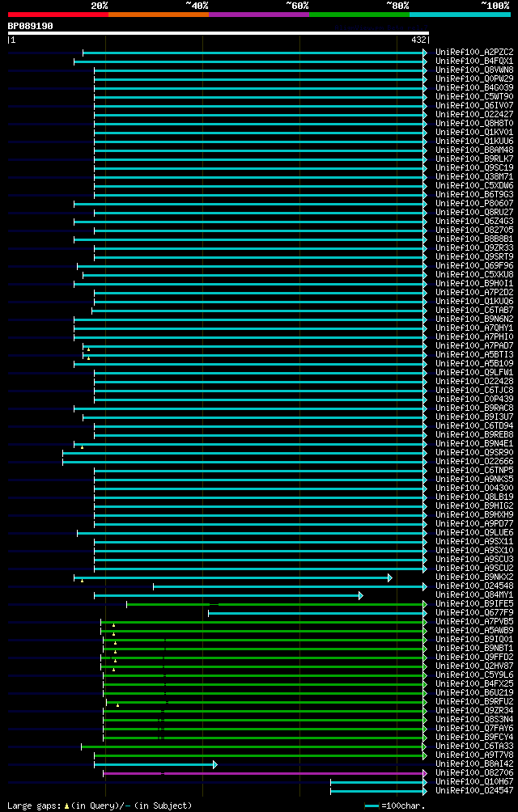Screen dimensions: 518x812
Task: Select UniRef100_A7QHY1 hit name
Action: (474, 328)
